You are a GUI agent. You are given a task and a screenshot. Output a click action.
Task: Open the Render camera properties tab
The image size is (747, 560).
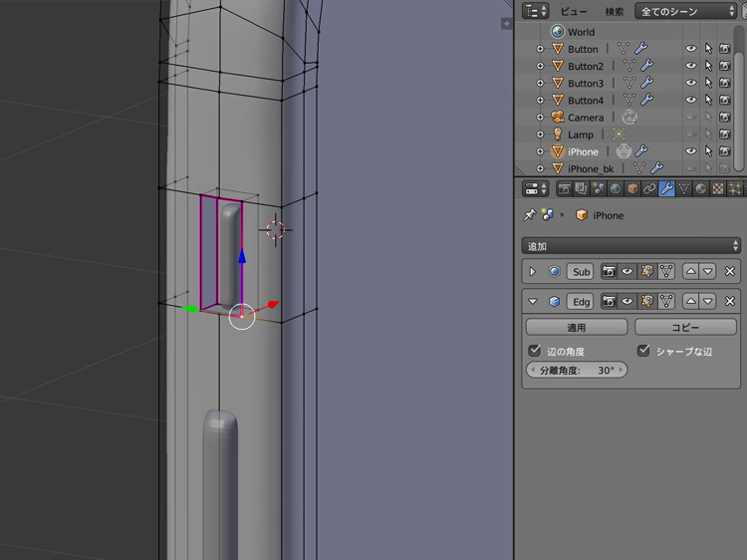coord(565,188)
